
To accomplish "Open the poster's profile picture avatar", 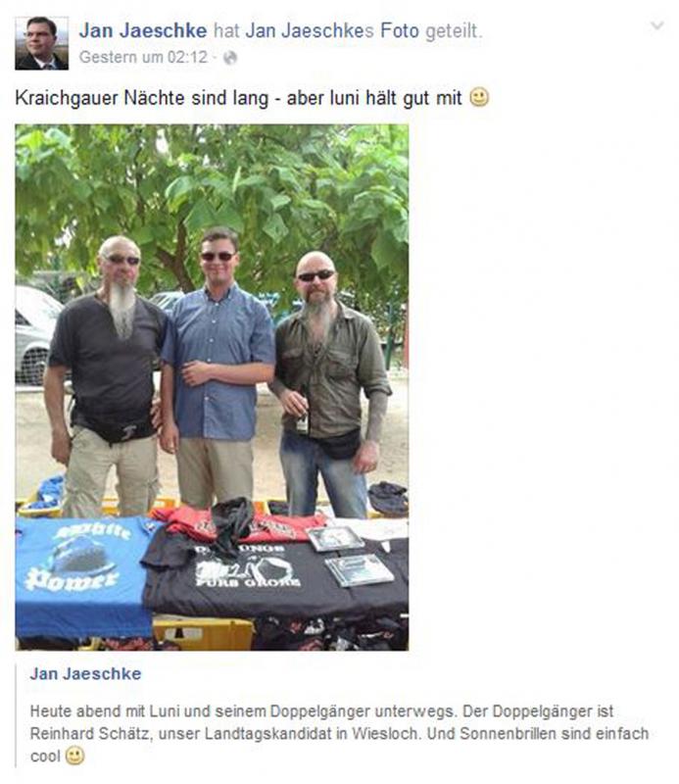I will click(x=41, y=43).
